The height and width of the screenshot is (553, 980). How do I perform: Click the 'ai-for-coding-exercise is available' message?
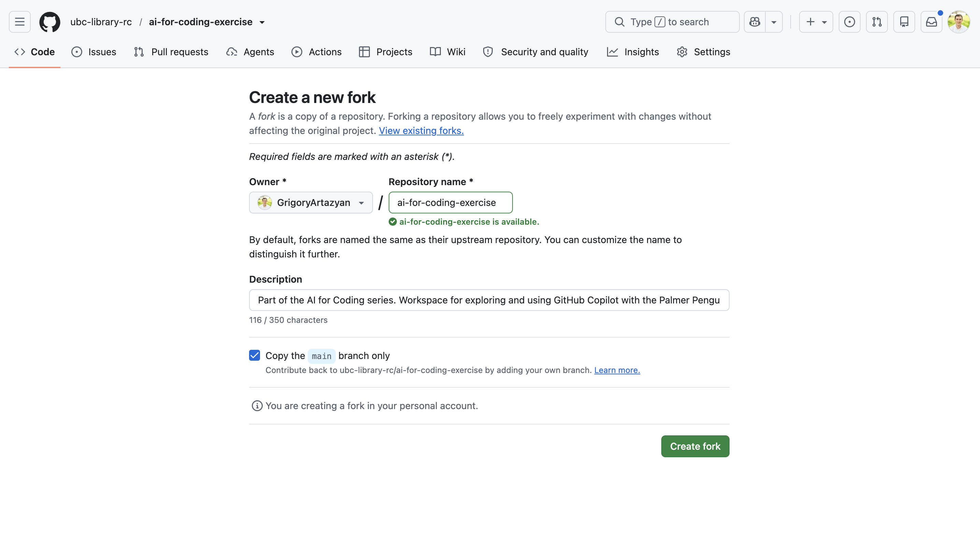[x=464, y=222]
